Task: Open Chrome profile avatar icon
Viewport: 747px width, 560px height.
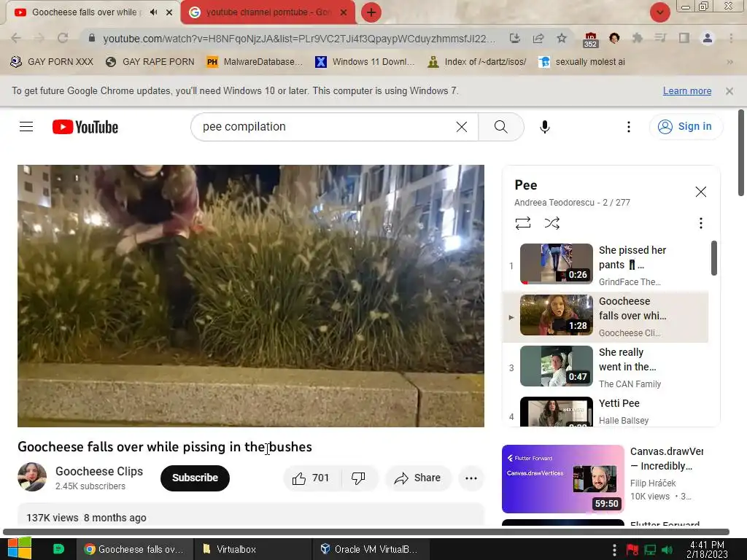Action: coord(708,38)
